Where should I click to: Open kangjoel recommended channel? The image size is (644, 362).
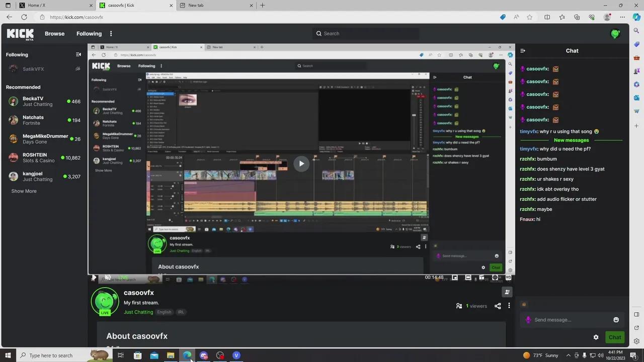tap(44, 176)
